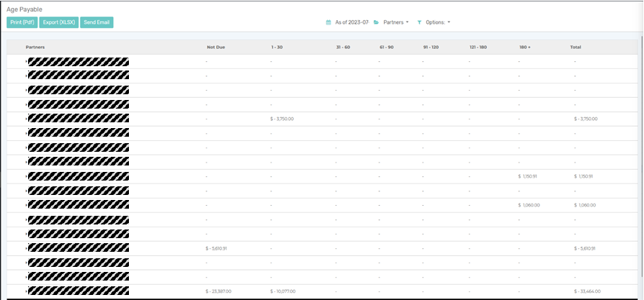
Task: Click the 1 - 30 column header
Action: 277,47
